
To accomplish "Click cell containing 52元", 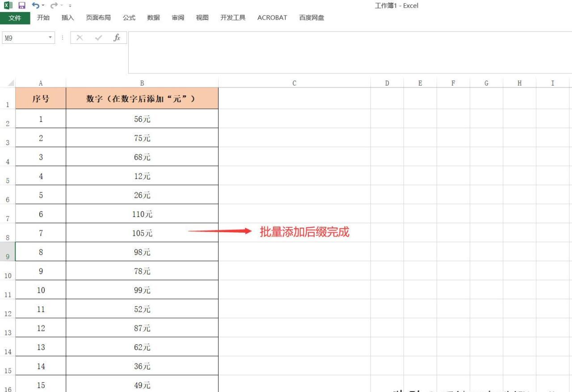I will coord(142,309).
